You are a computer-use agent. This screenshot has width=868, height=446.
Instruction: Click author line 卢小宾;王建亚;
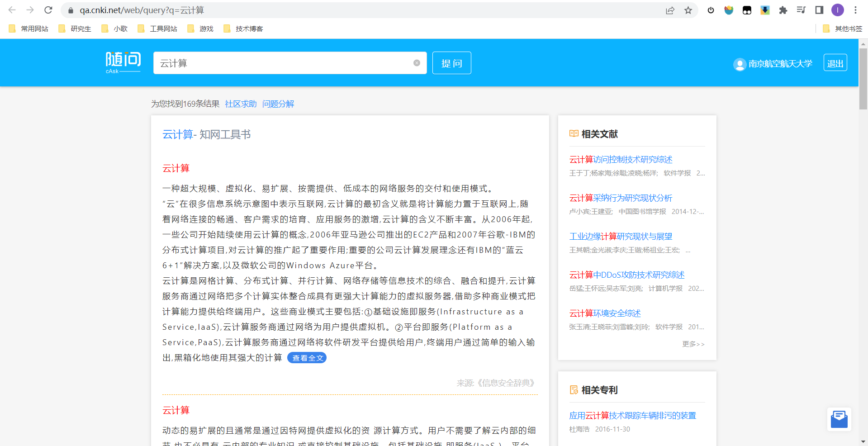click(591, 211)
